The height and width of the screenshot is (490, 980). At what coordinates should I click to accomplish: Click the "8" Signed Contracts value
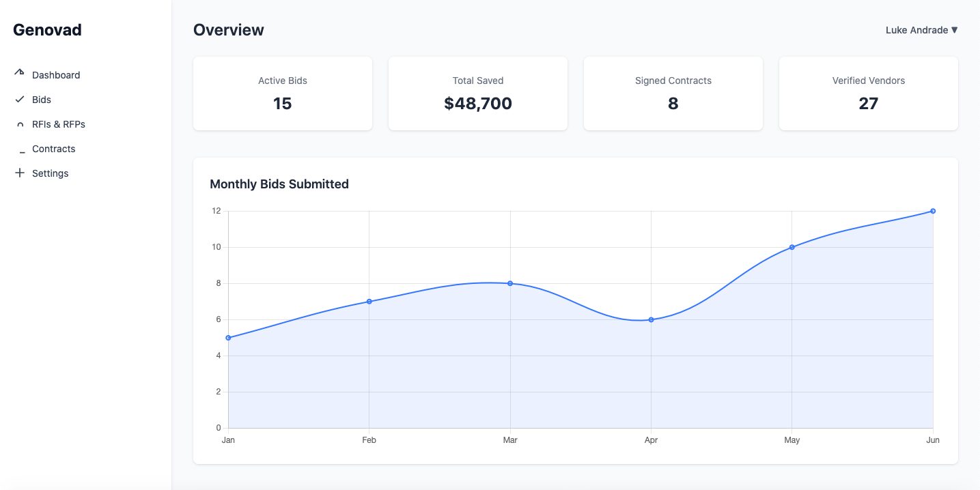[x=673, y=104]
